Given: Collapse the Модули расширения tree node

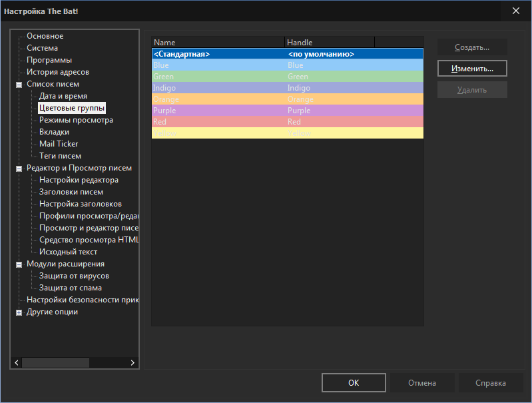Looking at the screenshot, I should click(x=19, y=264).
